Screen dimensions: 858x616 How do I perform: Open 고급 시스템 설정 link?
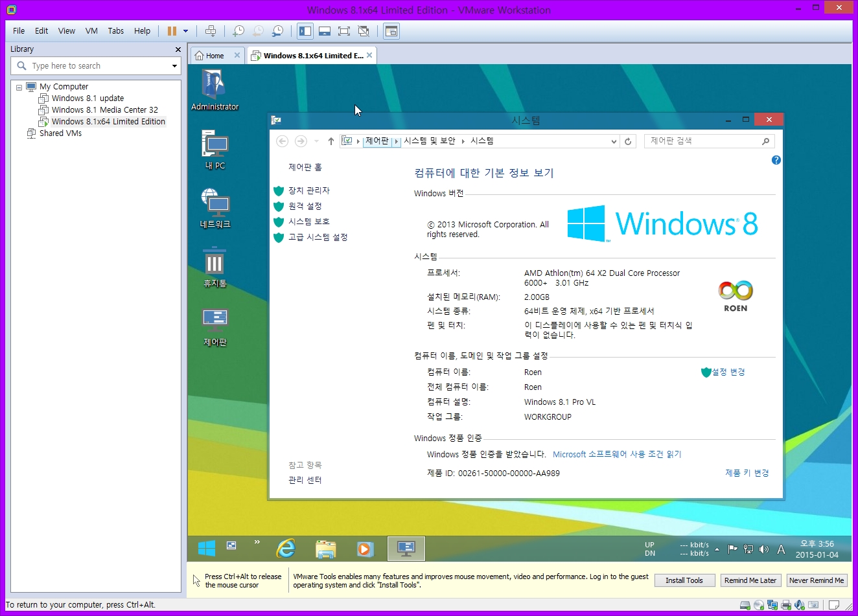tap(318, 237)
